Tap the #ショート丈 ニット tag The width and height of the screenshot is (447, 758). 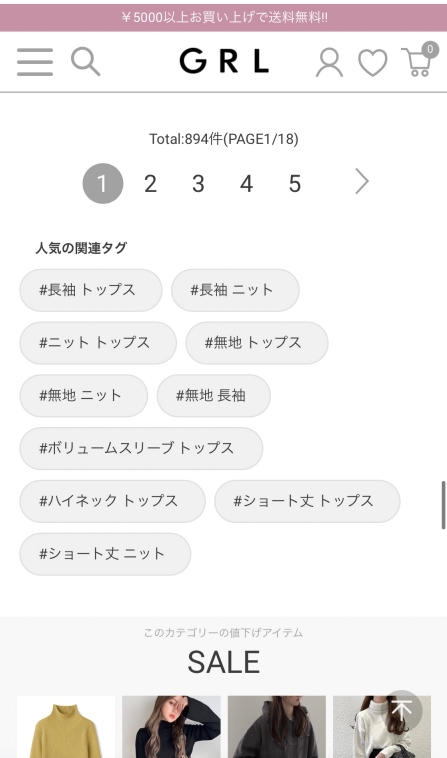click(x=105, y=554)
